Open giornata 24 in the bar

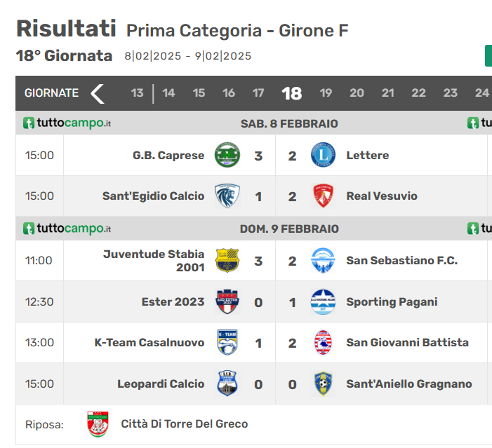click(x=482, y=93)
